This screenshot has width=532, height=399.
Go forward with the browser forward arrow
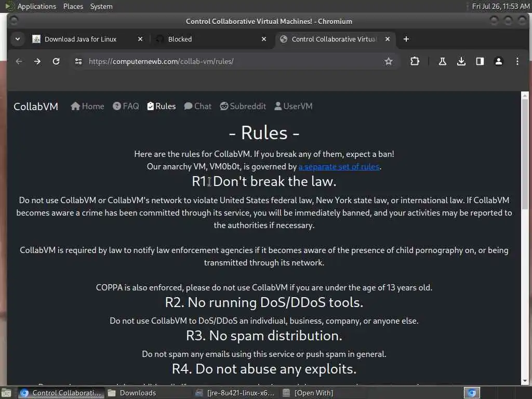(x=37, y=61)
